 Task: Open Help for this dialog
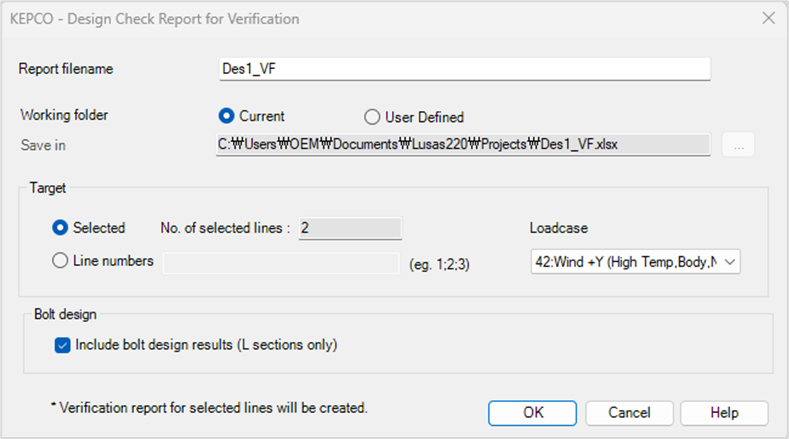(x=723, y=412)
